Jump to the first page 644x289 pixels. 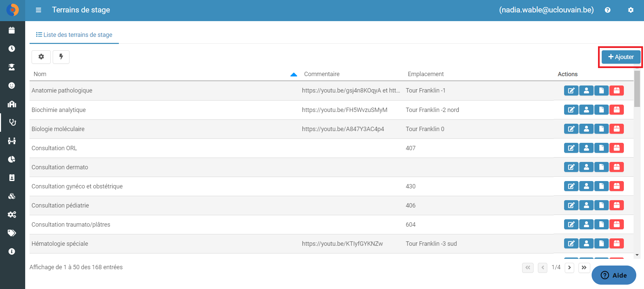528,268
